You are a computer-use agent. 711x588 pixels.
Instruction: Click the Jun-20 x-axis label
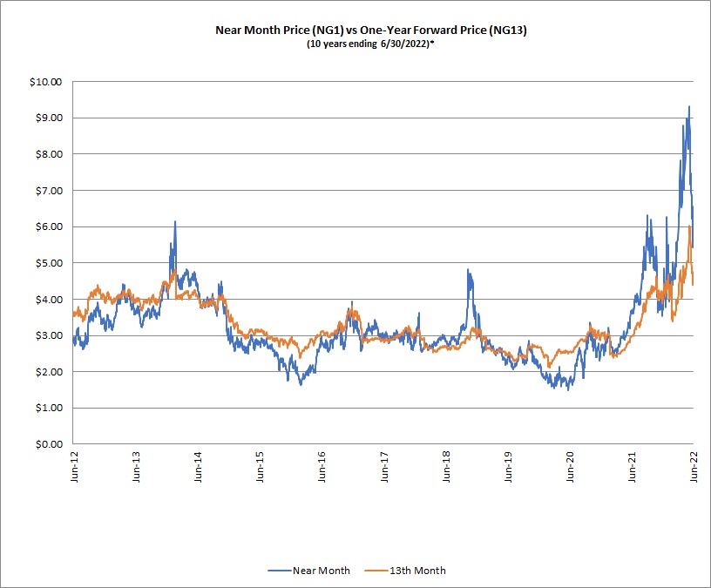click(570, 467)
